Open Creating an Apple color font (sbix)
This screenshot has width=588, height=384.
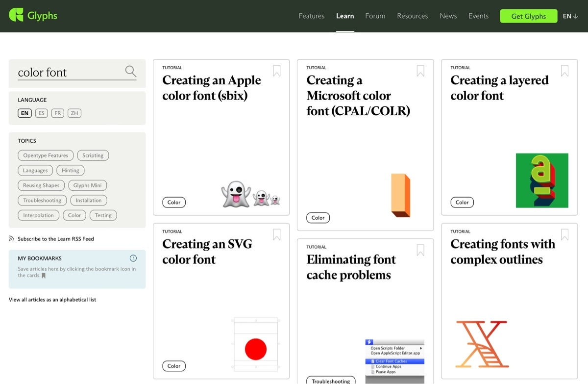pyautogui.click(x=212, y=88)
